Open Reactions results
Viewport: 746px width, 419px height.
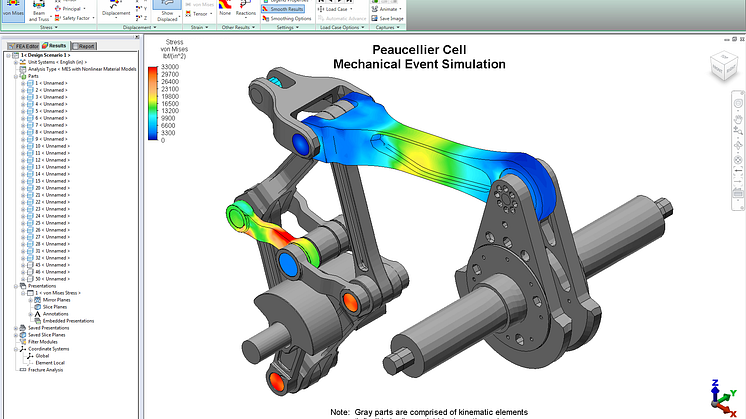coord(245,9)
